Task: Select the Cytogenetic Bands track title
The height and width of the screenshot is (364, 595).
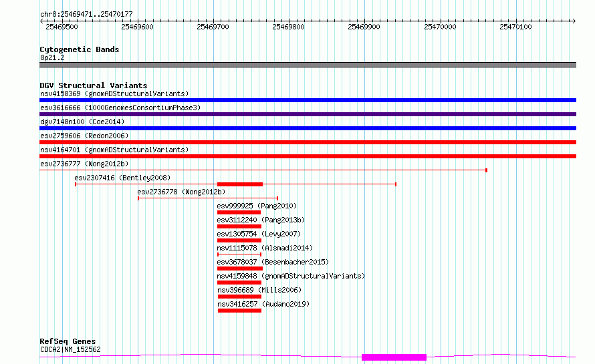Action: pos(80,49)
